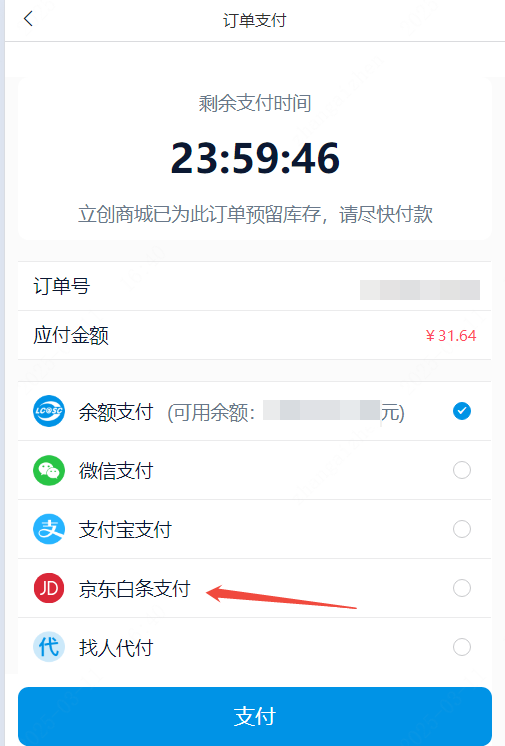Click the green WeChat Pay icon
The image size is (505, 746).
click(49, 470)
